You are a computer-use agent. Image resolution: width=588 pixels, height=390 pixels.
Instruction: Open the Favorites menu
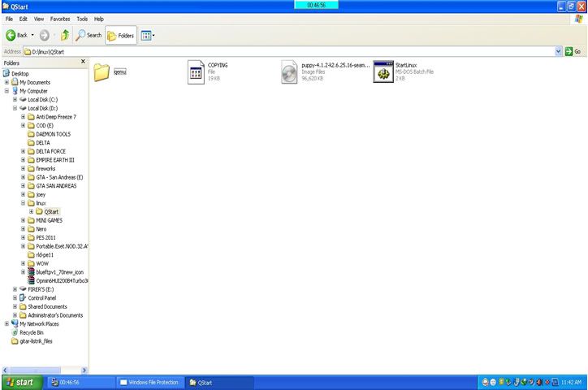(60, 19)
